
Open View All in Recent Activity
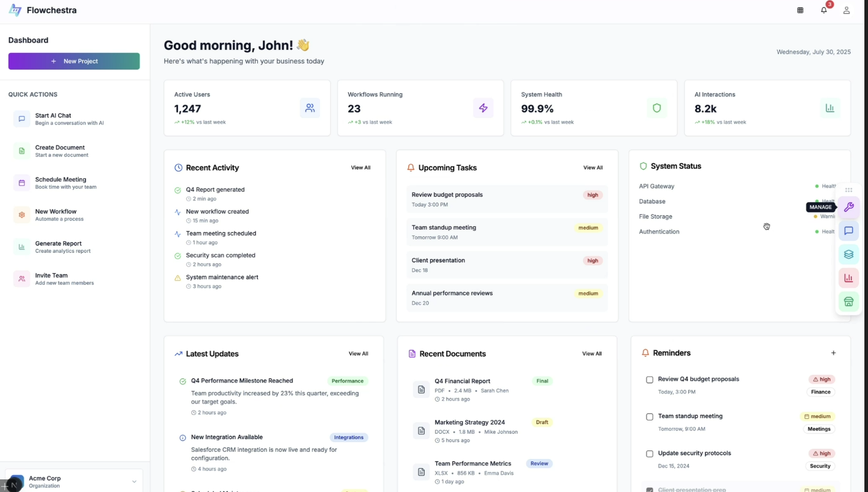[360, 168]
